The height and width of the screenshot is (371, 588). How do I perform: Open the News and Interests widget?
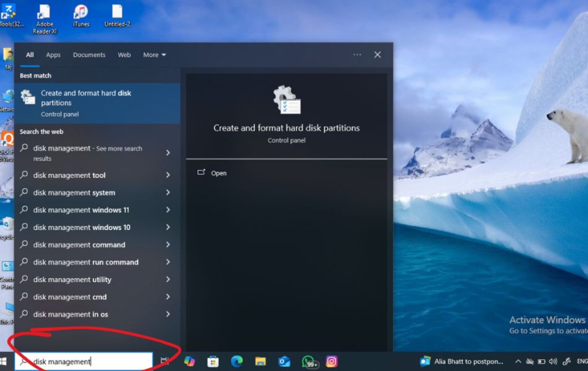coord(462,361)
